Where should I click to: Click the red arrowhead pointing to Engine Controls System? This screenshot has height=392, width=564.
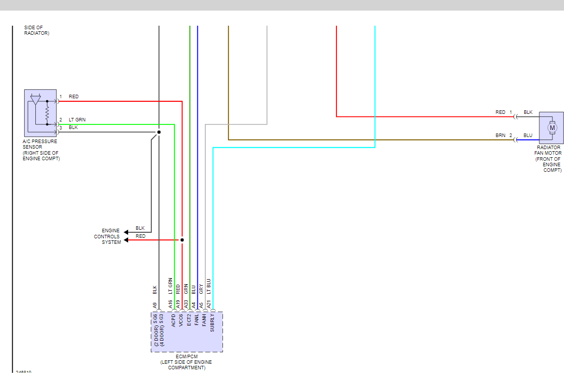click(126, 240)
